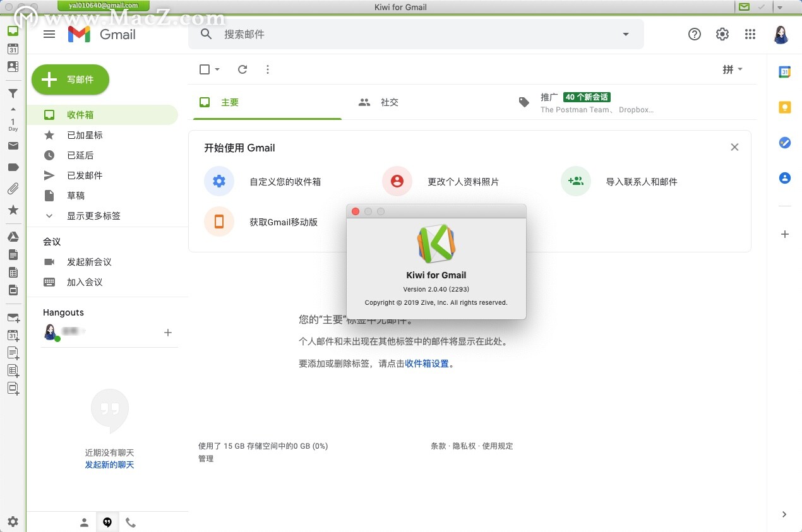
Task: Dismiss the 开始使用 Gmail card
Action: 734,147
